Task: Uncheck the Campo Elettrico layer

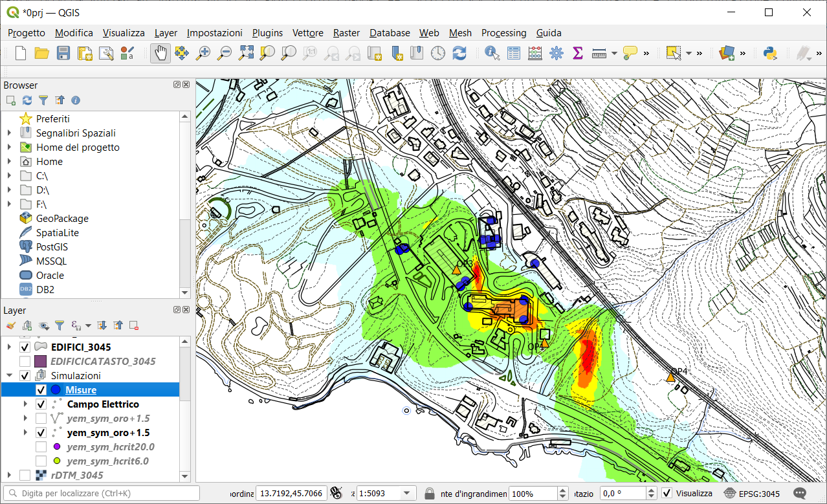Action: point(41,404)
